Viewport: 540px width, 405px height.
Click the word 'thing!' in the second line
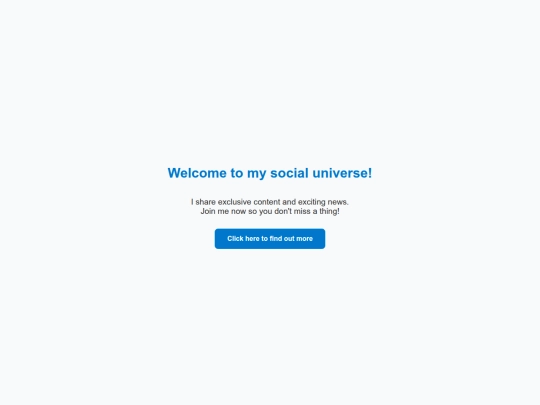329,211
